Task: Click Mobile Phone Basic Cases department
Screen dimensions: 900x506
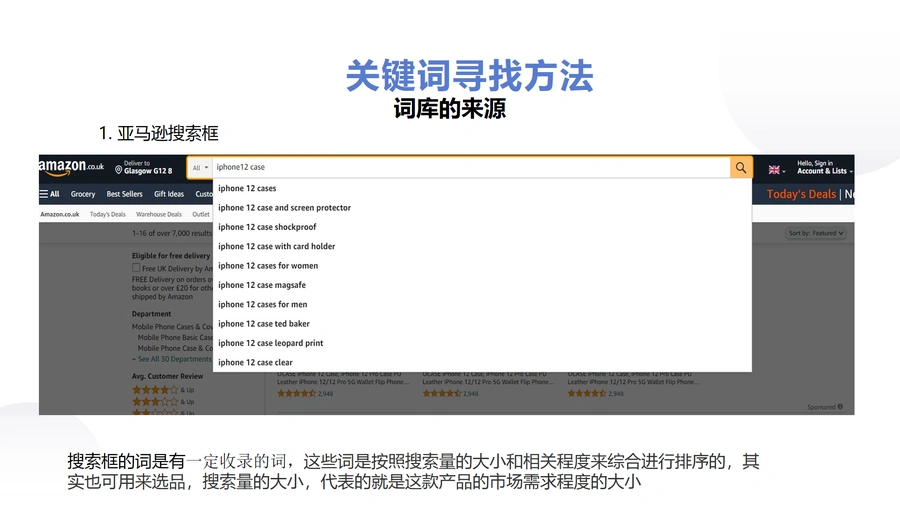Action: 174,338
